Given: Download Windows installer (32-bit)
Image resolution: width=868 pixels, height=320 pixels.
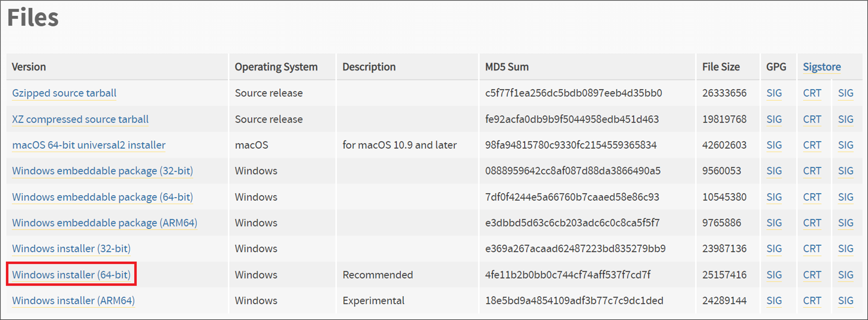Looking at the screenshot, I should [71, 249].
